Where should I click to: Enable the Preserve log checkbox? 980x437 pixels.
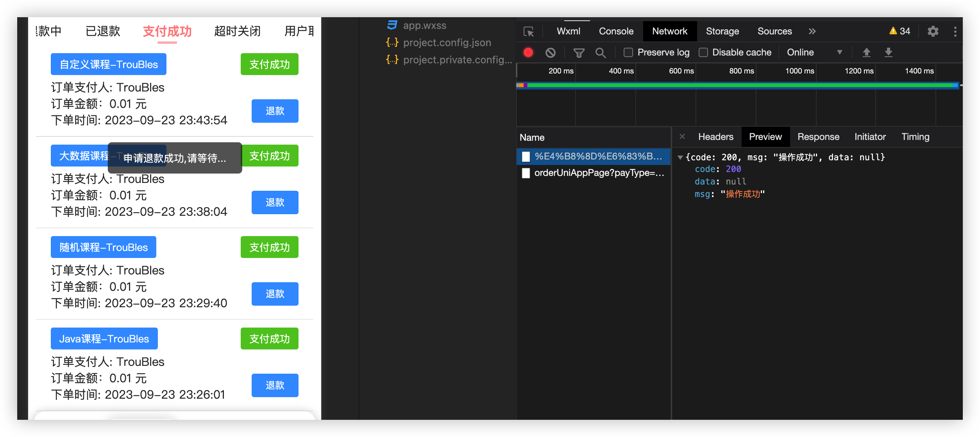pyautogui.click(x=628, y=52)
